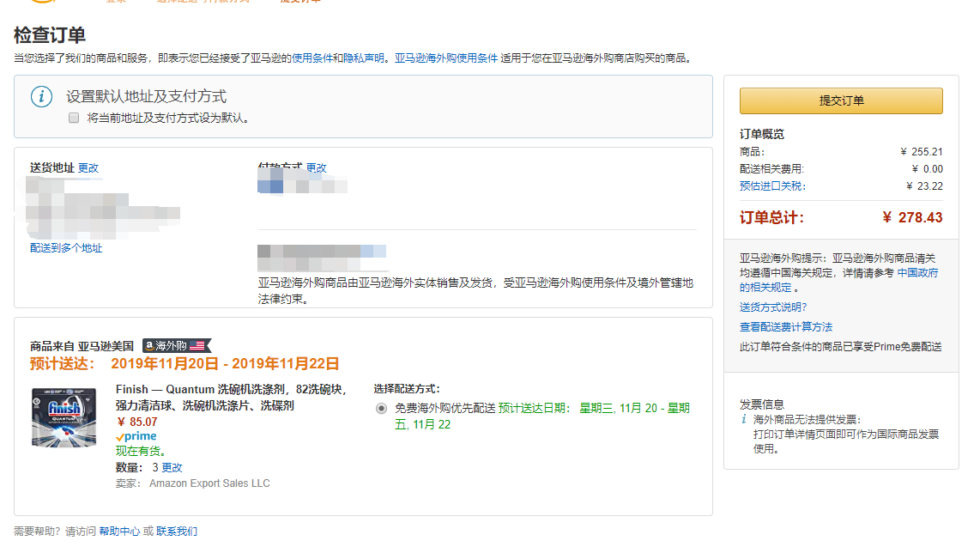Click the seller name Amazon Export Sales LLC

pos(209,483)
